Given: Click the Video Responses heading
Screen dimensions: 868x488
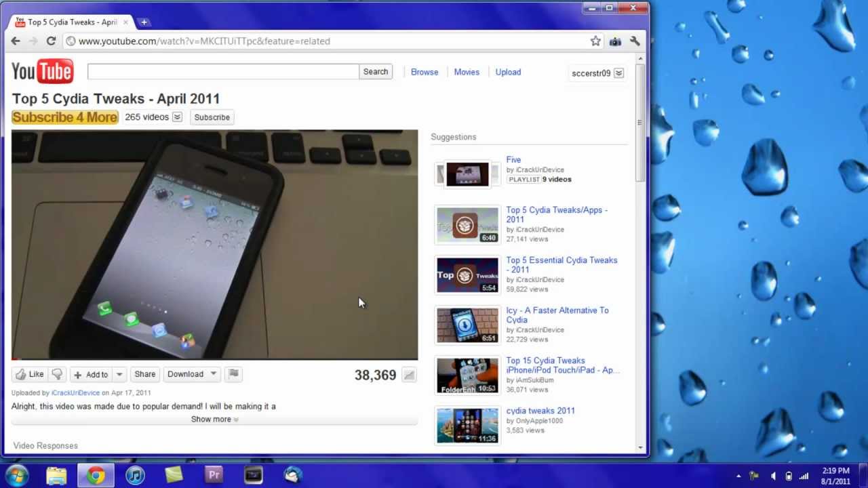Looking at the screenshot, I should point(45,446).
